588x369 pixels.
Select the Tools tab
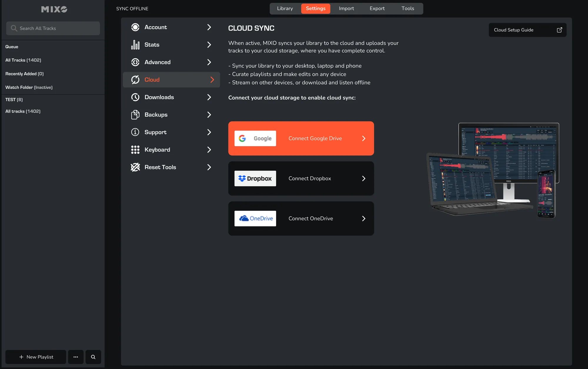coord(407,9)
